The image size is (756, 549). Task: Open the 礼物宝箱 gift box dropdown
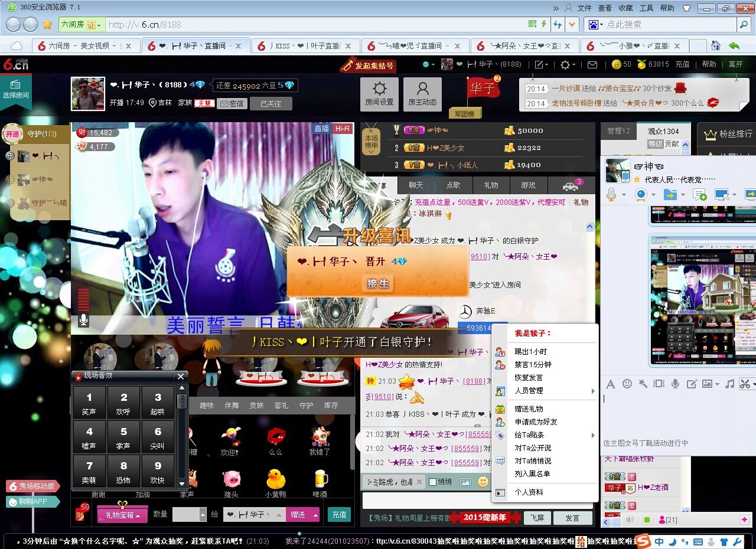122,515
